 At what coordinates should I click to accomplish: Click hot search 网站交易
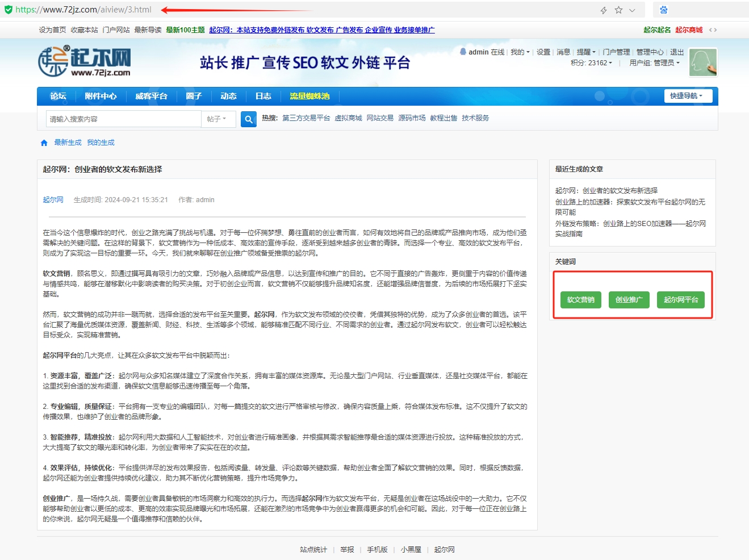click(x=380, y=118)
